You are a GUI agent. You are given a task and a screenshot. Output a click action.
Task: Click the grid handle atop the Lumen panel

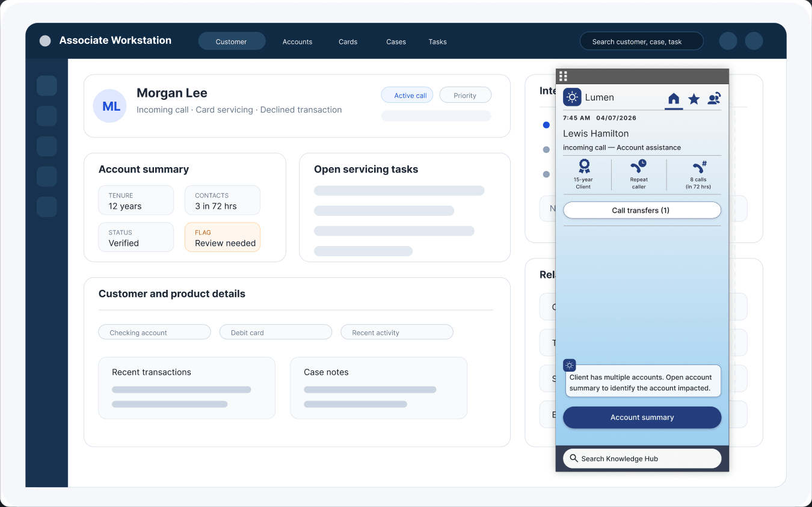563,76
